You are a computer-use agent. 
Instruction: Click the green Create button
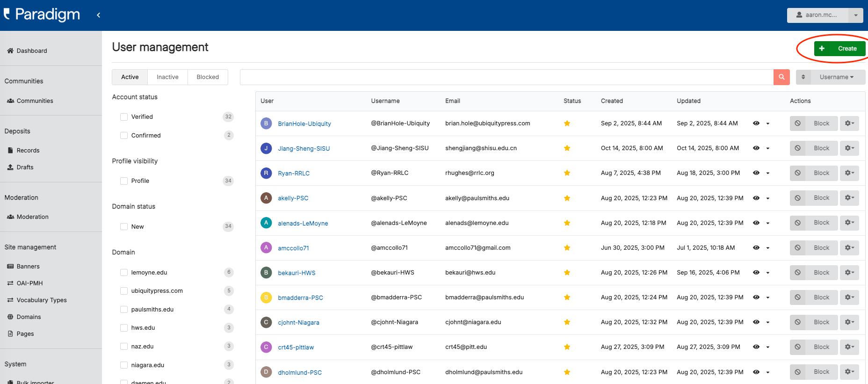pos(839,49)
